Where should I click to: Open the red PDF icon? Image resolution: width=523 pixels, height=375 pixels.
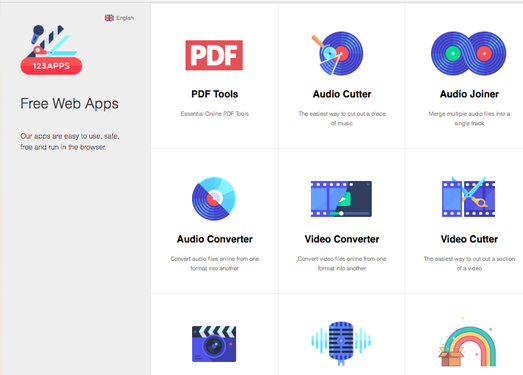point(214,55)
